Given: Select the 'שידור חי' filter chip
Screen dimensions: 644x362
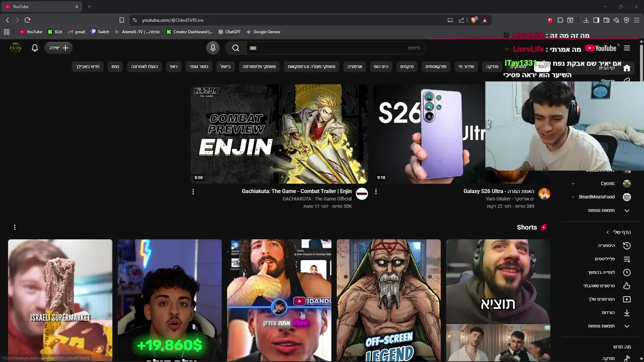Looking at the screenshot, I should pyautogui.click(x=466, y=66).
